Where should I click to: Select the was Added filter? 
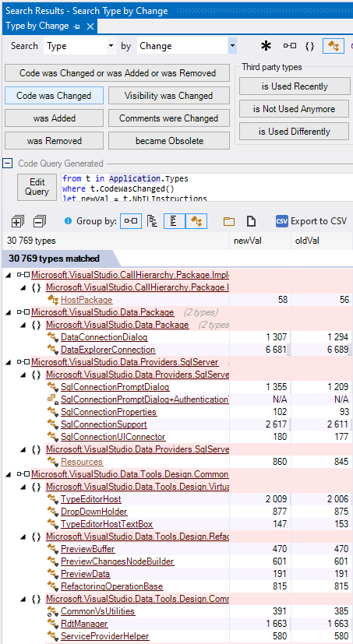54,118
